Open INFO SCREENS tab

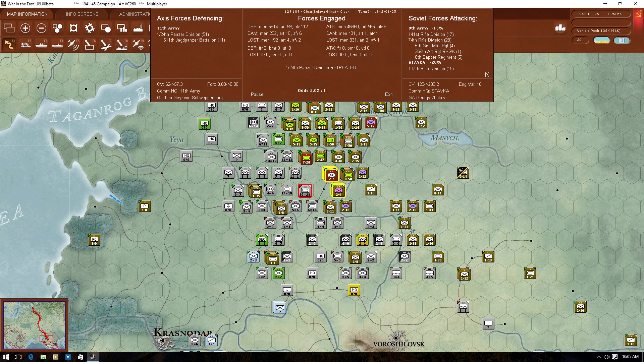coord(82,14)
